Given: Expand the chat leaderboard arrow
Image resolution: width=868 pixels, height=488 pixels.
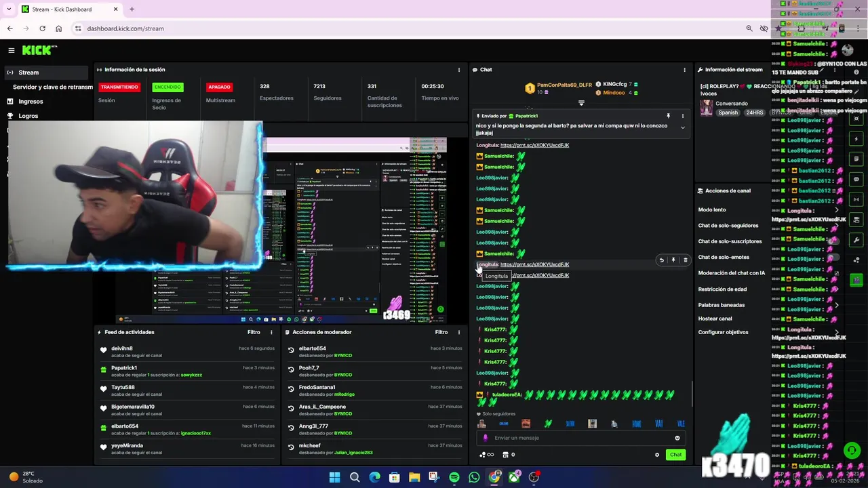Looking at the screenshot, I should click(581, 103).
